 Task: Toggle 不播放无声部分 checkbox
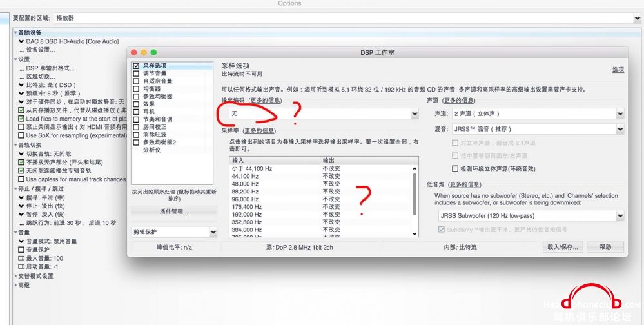[21, 162]
